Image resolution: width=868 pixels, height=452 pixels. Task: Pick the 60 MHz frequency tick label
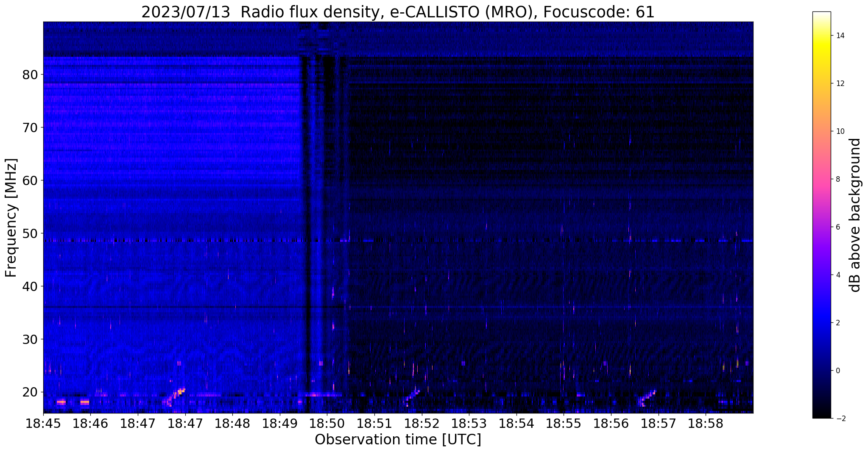30,180
